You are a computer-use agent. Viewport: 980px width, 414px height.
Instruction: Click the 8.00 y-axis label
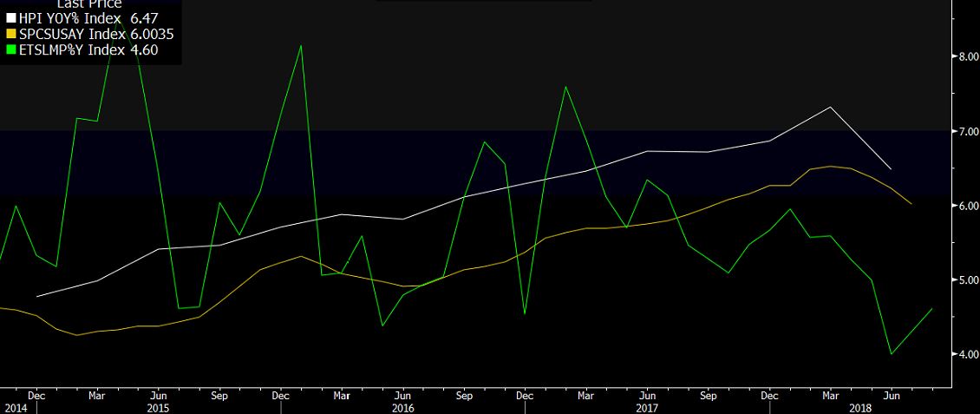[968, 56]
